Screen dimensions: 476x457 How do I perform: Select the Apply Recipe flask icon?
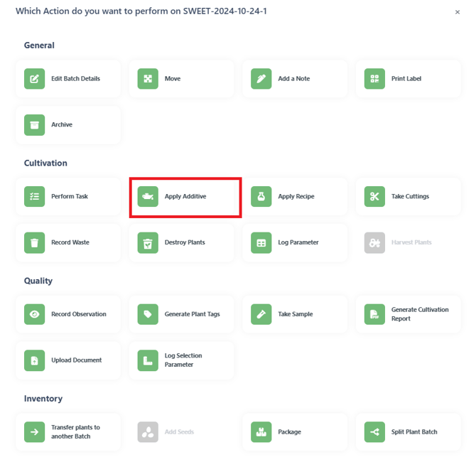tap(261, 196)
